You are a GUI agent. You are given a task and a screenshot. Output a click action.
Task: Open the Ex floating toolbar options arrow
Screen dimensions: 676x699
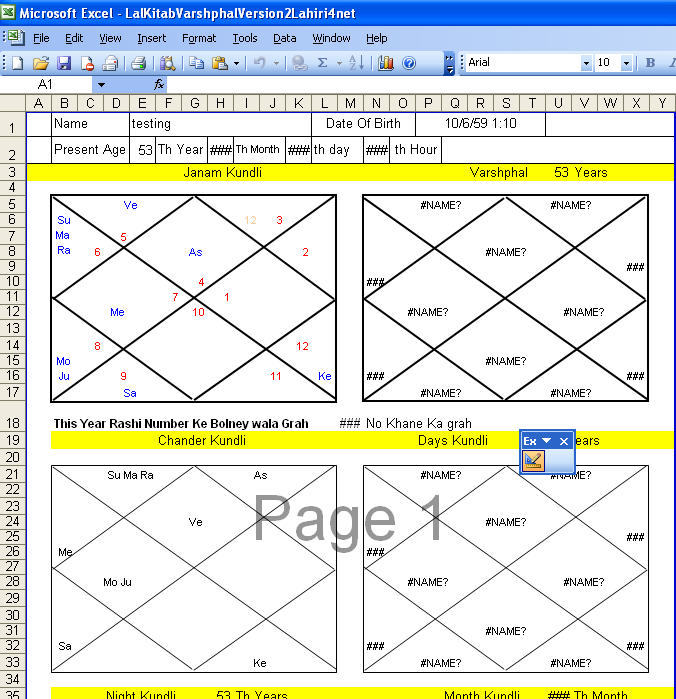546,441
